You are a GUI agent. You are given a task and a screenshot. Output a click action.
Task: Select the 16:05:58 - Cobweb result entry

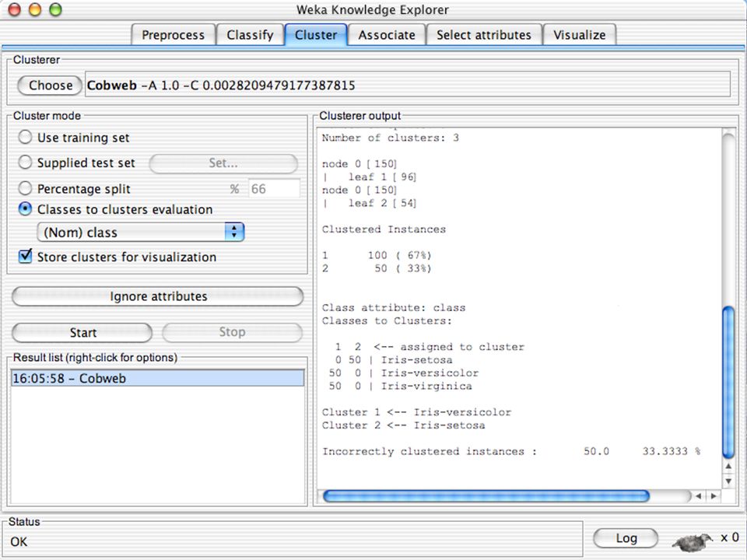click(157, 378)
